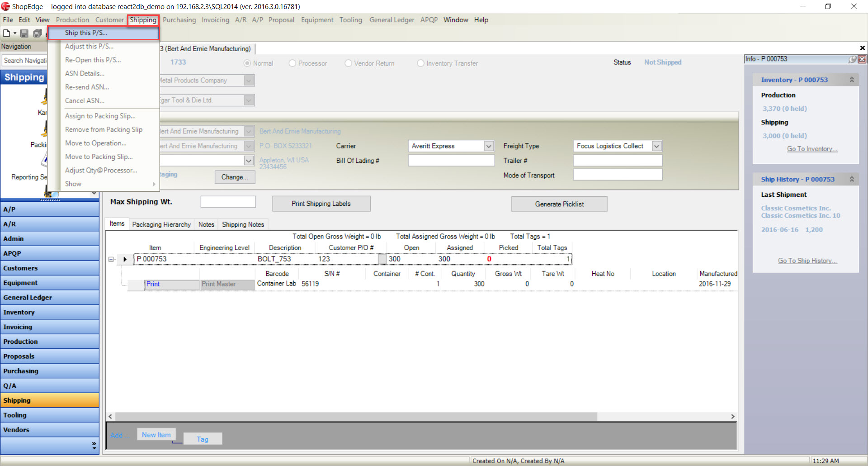Click the New document toolbar icon
868x466 pixels.
6,33
